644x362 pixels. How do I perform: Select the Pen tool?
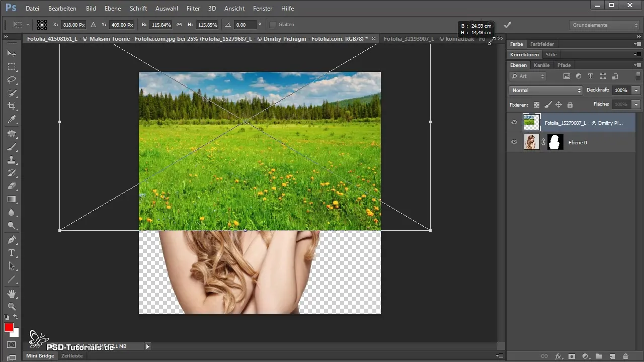(x=12, y=240)
